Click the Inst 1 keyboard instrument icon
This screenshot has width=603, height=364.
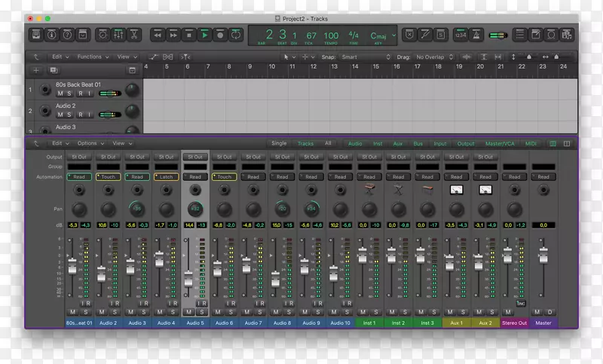369,190
